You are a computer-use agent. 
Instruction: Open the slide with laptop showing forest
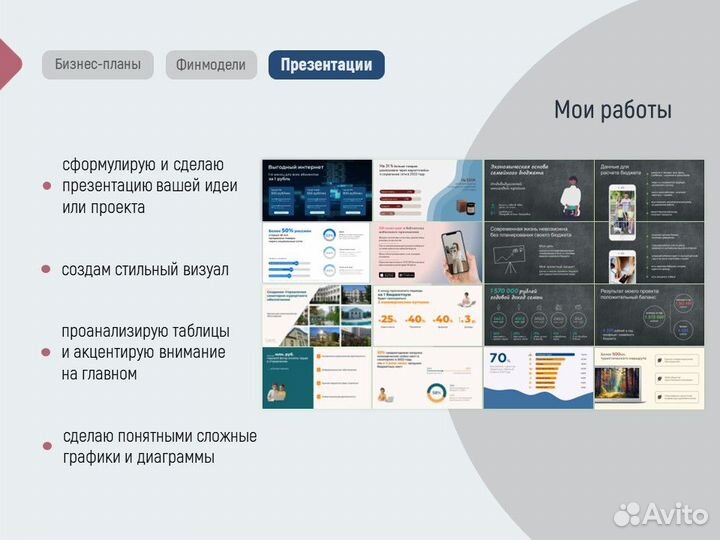649,378
